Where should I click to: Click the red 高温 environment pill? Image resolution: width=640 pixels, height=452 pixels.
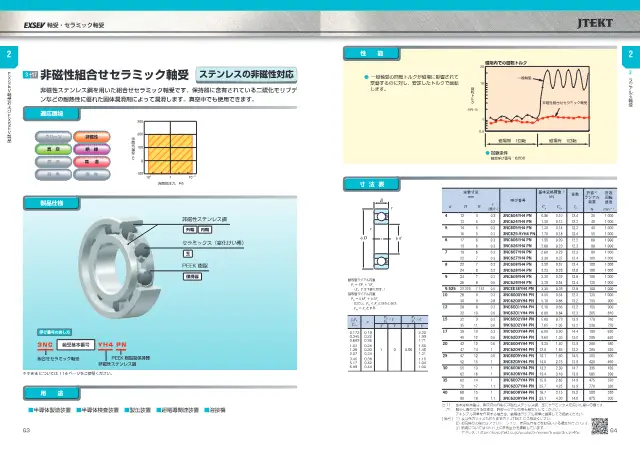(x=92, y=162)
